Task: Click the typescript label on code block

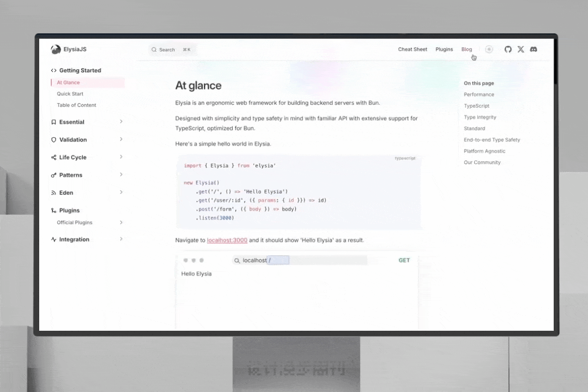Action: pos(405,158)
